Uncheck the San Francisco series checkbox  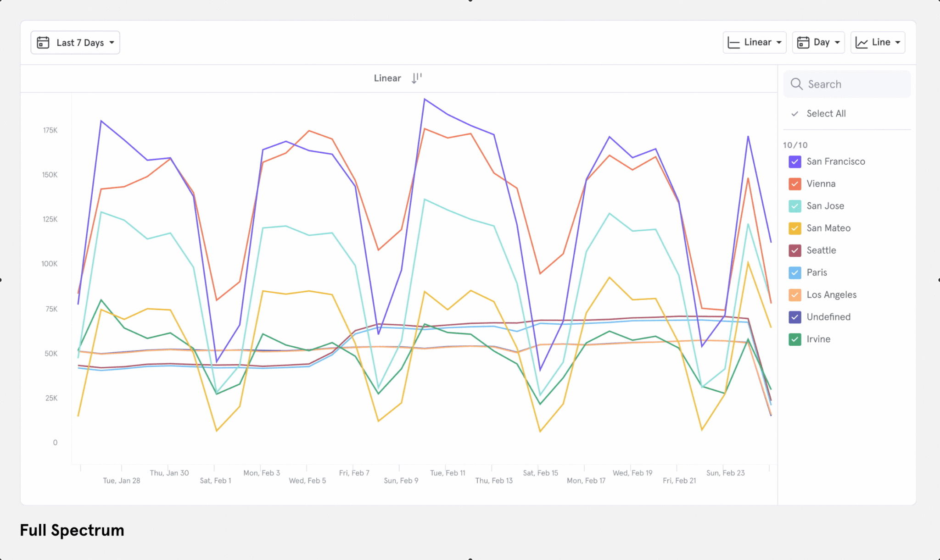click(x=795, y=161)
